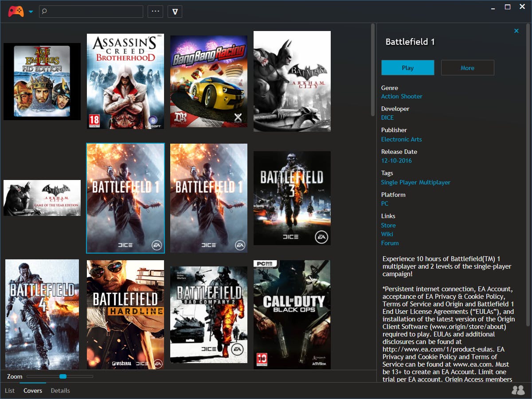This screenshot has width=532, height=399.
Task: Select the second, unhighlighted Battlefield 1 cover
Action: [x=209, y=198]
